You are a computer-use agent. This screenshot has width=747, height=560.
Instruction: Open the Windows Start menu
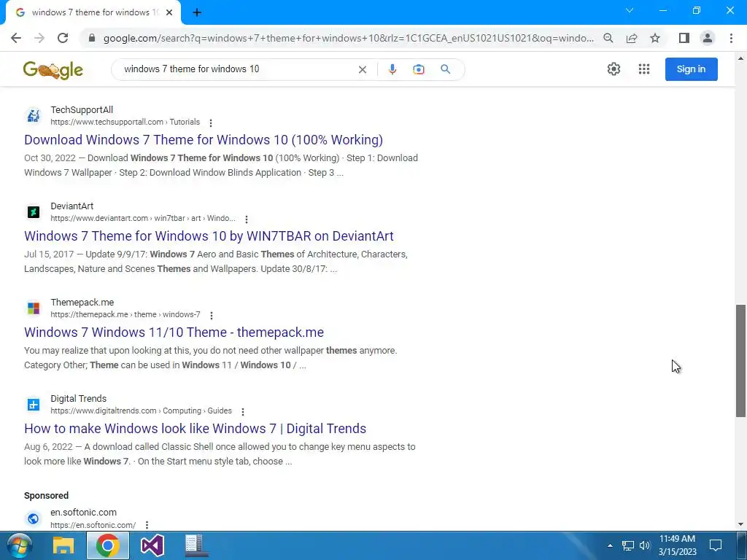18,545
